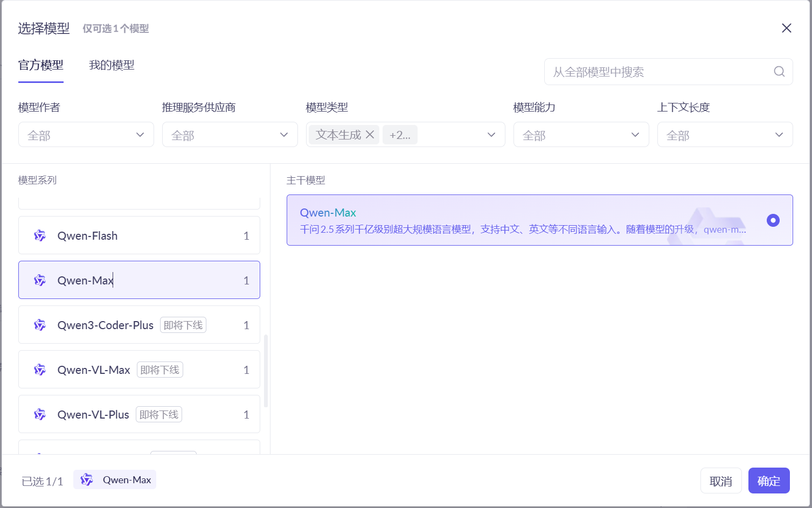
Task: Click the model series list scrollbar
Action: (266, 371)
